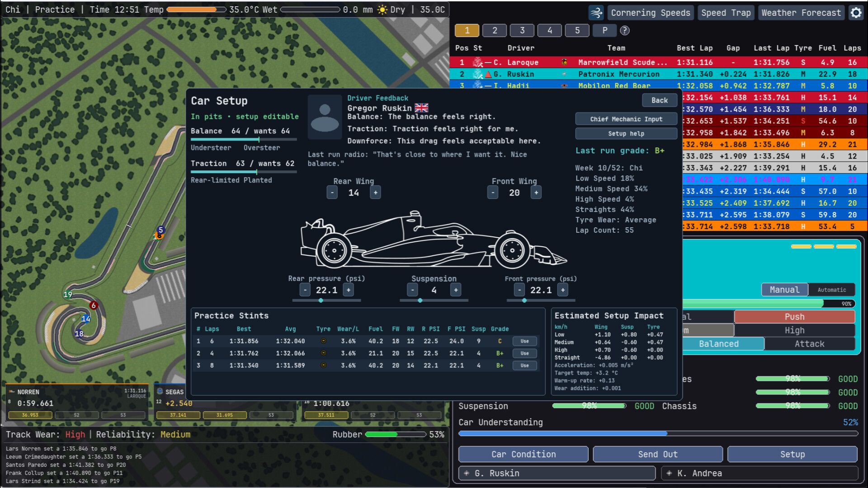Viewport: 868px width, 488px height.
Task: Click Send Out button
Action: tap(658, 454)
